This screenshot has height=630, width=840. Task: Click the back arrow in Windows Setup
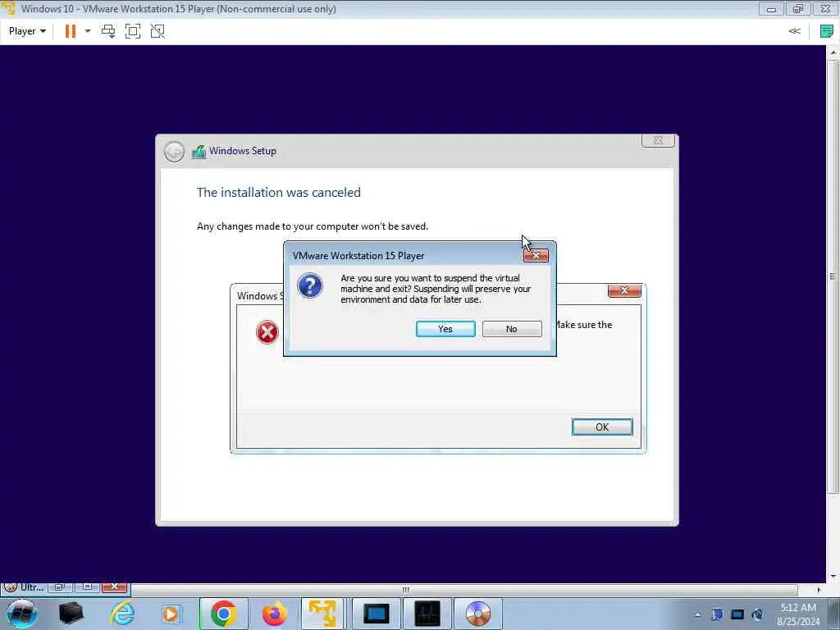tap(174, 152)
